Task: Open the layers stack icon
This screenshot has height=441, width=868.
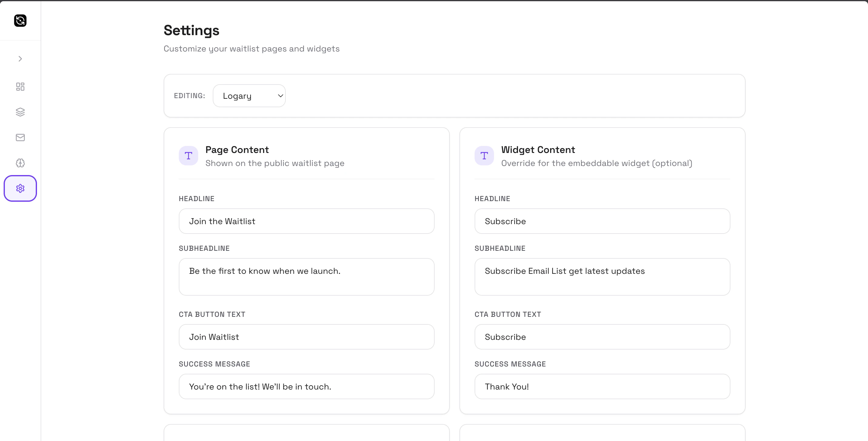Action: 20,112
